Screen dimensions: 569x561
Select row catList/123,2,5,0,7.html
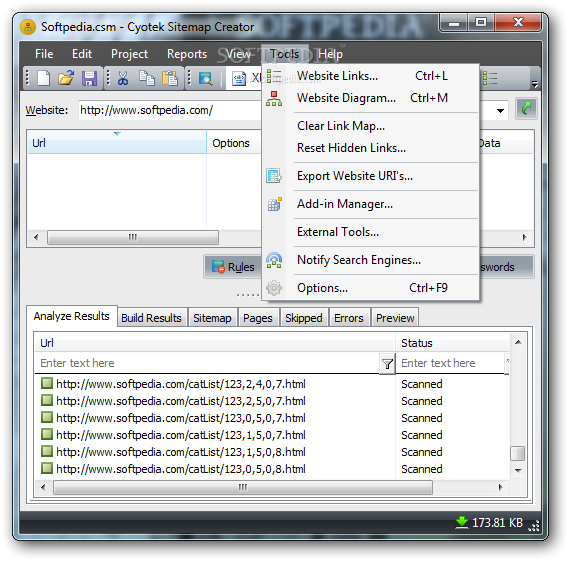click(x=272, y=401)
